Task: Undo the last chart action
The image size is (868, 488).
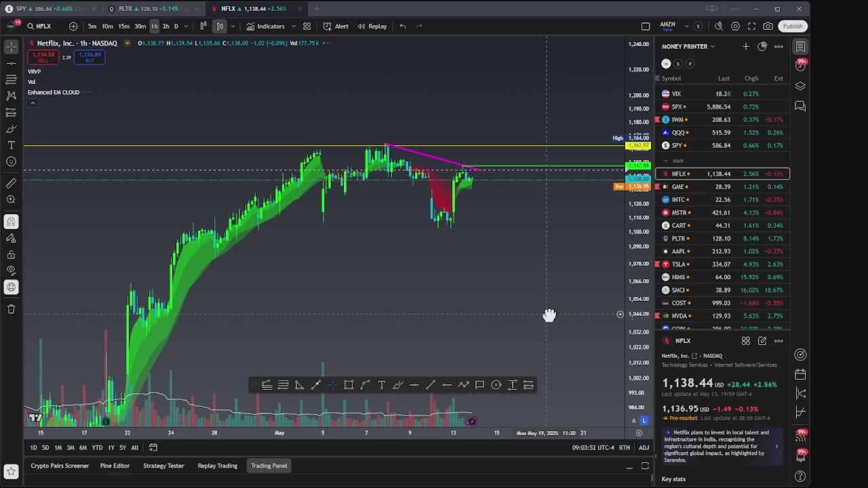Action: (403, 26)
